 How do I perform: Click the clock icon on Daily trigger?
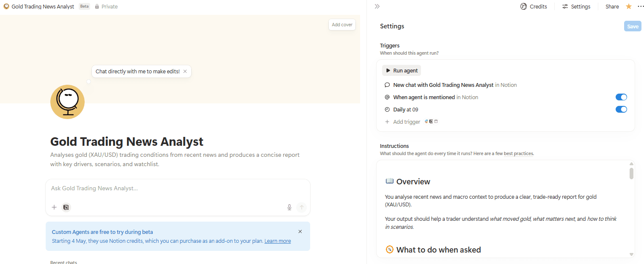(x=387, y=109)
